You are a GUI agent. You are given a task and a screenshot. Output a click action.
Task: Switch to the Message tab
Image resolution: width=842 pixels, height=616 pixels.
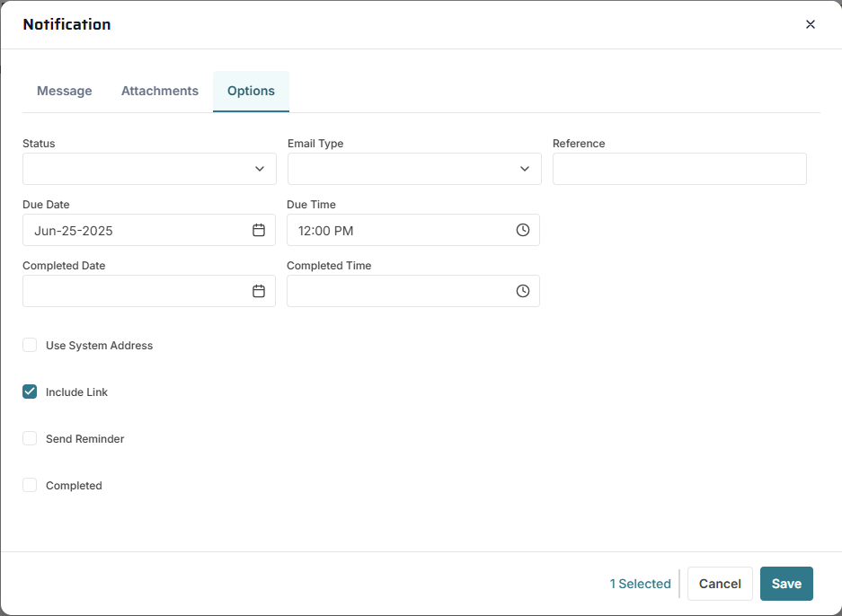pyautogui.click(x=65, y=91)
